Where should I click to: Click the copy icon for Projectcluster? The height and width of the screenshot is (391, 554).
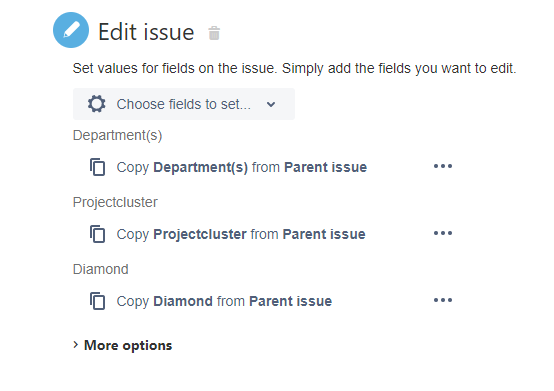(98, 234)
